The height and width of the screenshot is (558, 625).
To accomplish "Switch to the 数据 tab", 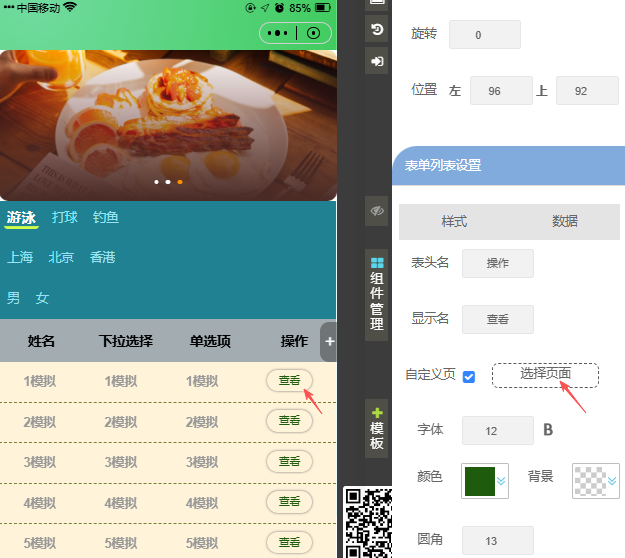I will click(x=565, y=221).
